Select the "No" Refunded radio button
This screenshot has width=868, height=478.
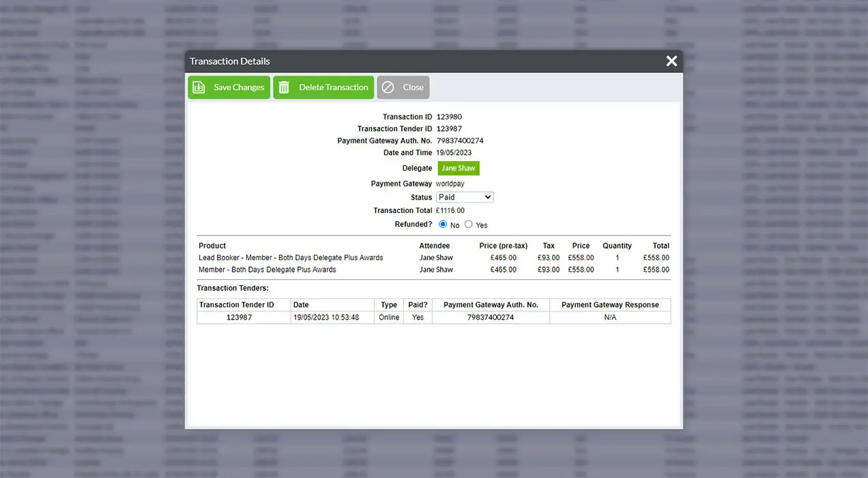coord(443,224)
